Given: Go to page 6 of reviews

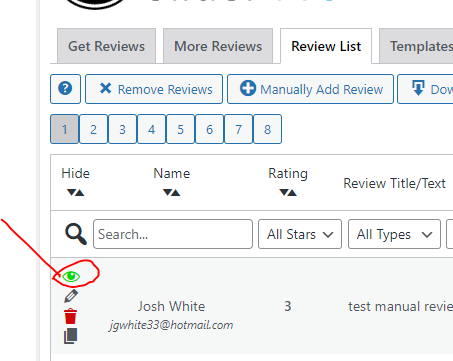Looking at the screenshot, I should click(210, 129).
